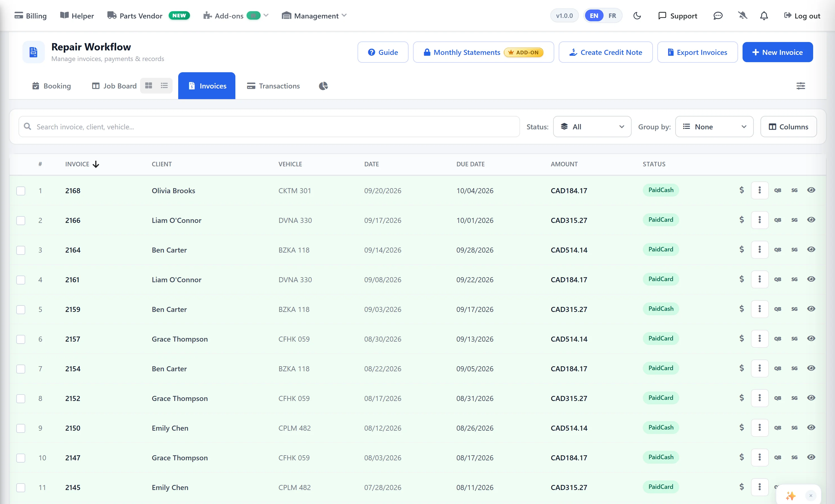Expand the Add-ons menu chevron
This screenshot has height=504, width=835.
(x=266, y=16)
